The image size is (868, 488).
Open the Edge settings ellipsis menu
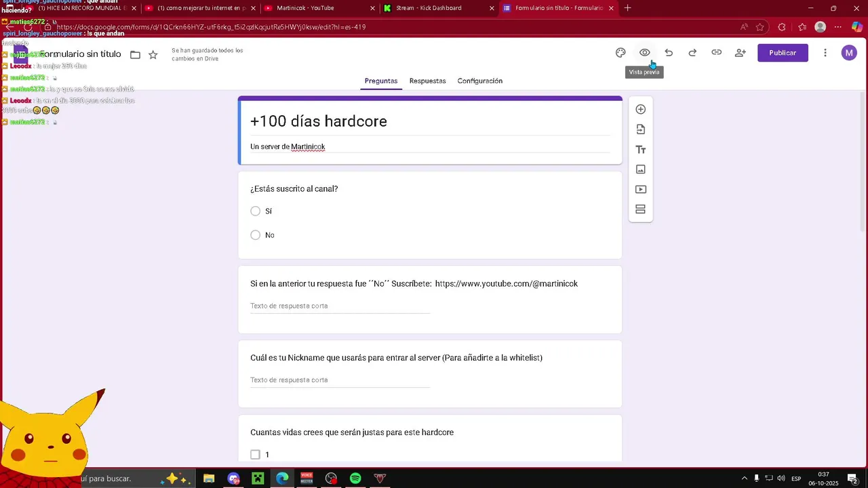(838, 27)
